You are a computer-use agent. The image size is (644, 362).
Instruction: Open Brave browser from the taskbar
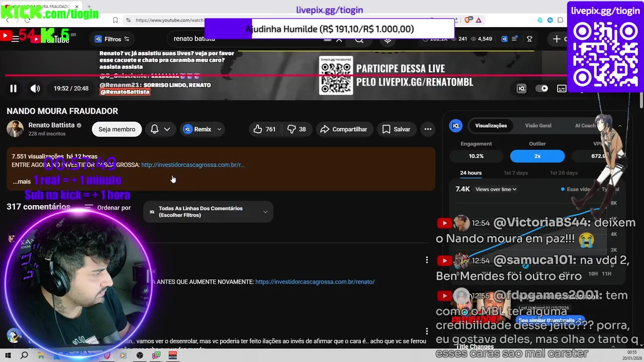(107, 355)
